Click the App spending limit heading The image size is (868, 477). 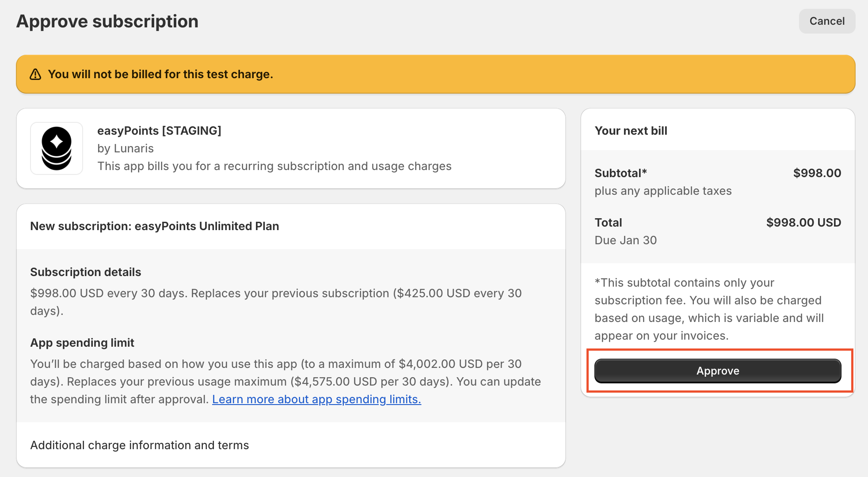click(x=82, y=343)
